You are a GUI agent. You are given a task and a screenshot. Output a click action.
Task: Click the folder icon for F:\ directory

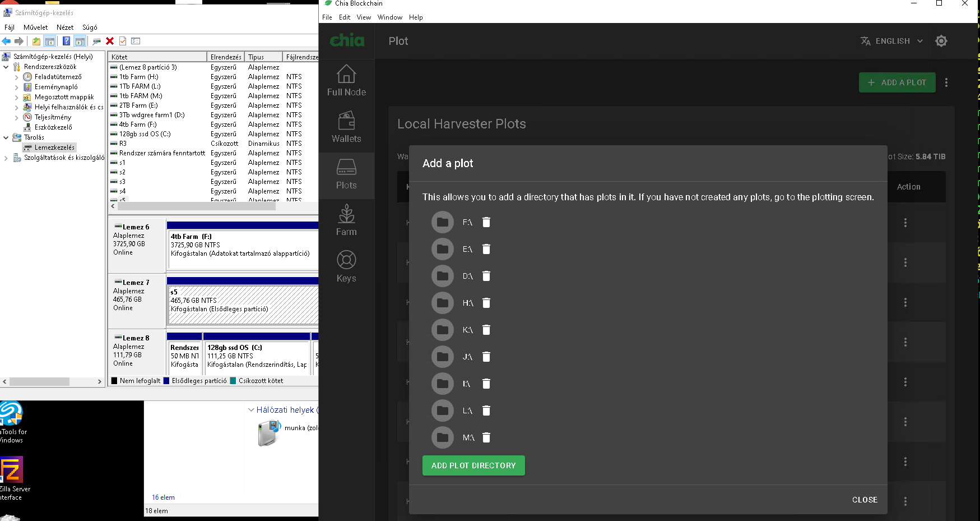tap(443, 222)
